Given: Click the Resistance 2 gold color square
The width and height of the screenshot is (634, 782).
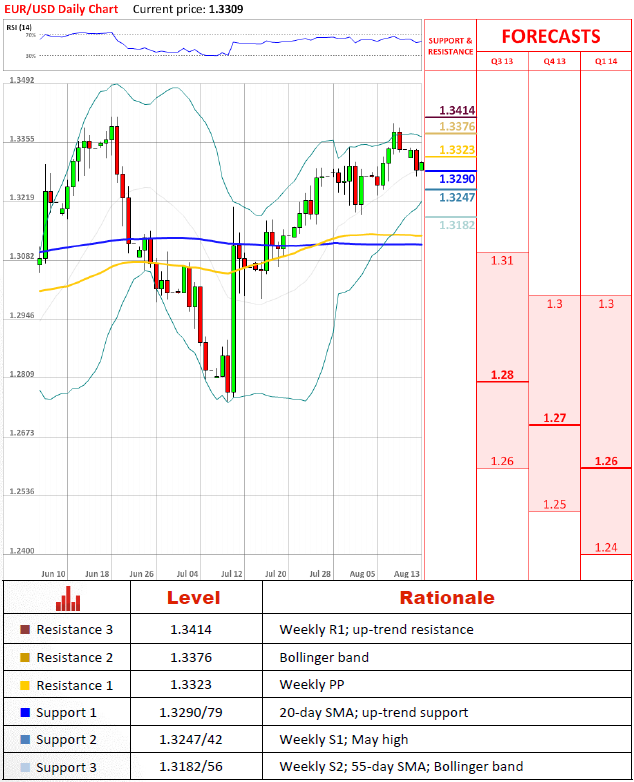Looking at the screenshot, I should click(x=24, y=657).
